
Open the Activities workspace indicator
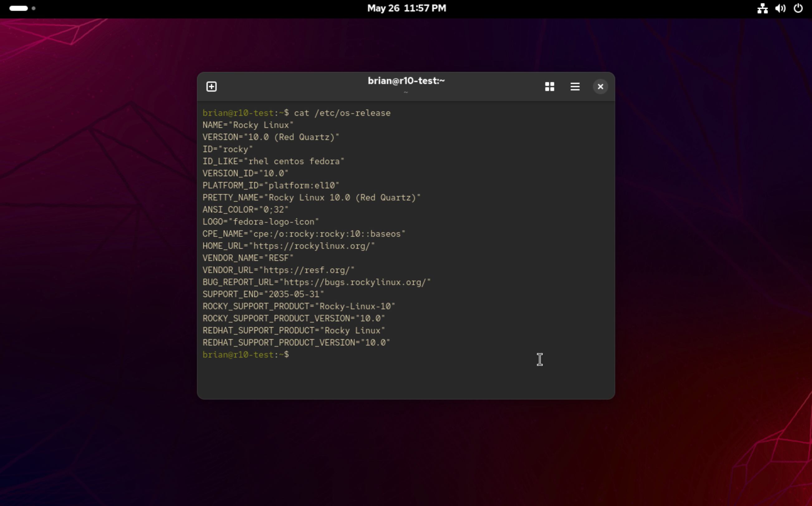[x=22, y=8]
